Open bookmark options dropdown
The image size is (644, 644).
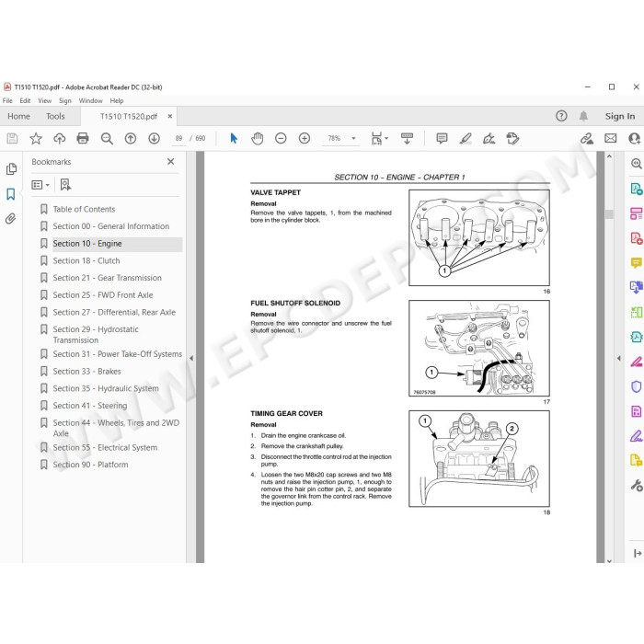(40, 185)
